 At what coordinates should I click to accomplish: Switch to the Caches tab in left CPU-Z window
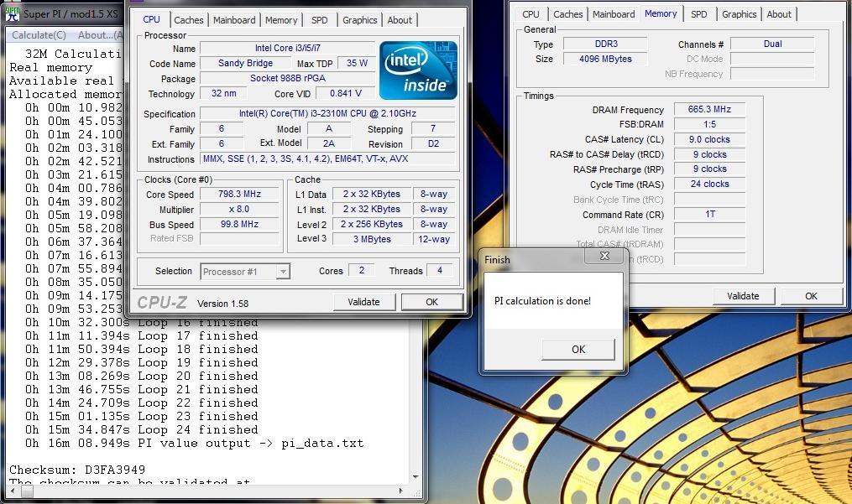[189, 20]
